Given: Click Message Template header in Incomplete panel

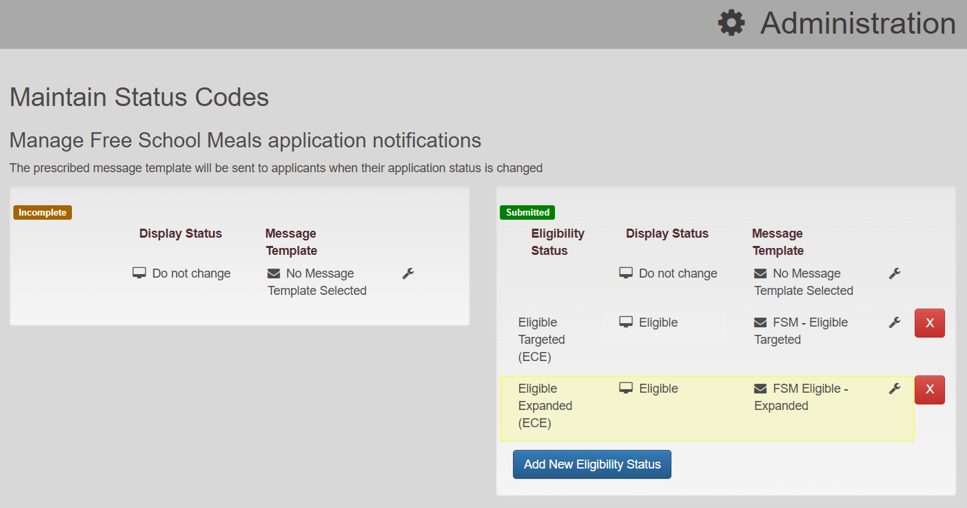Looking at the screenshot, I should [x=291, y=242].
